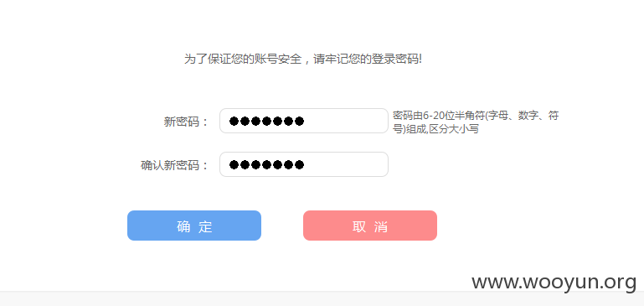Screen dimensions: 644x306
Task: Click the 消 character on the red button
Action: 381,226
